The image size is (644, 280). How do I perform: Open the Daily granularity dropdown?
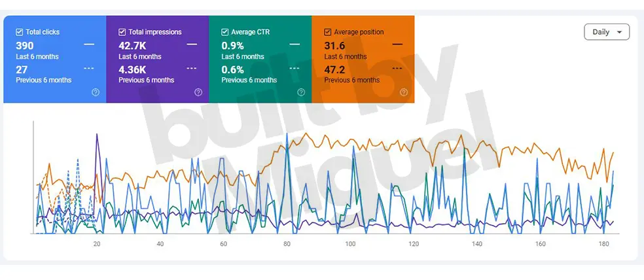[606, 32]
